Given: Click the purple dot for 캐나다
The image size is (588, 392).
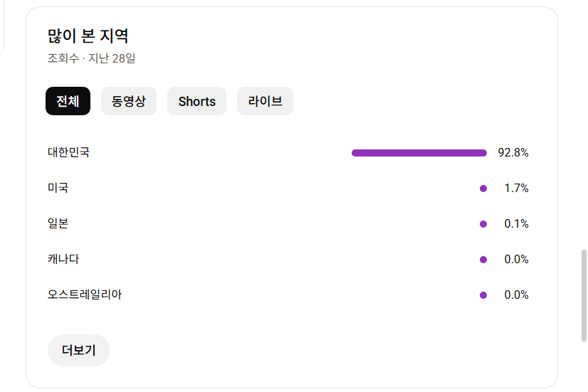Looking at the screenshot, I should pos(483,260).
